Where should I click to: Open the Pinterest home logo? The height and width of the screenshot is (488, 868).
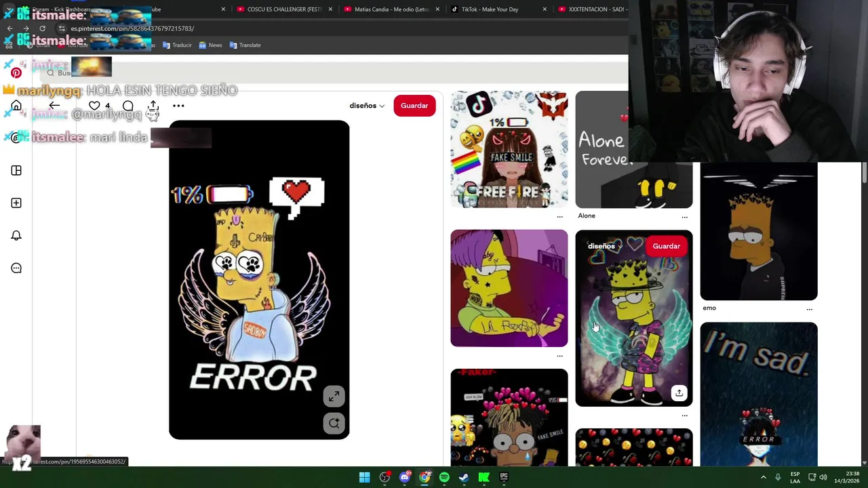tap(16, 73)
